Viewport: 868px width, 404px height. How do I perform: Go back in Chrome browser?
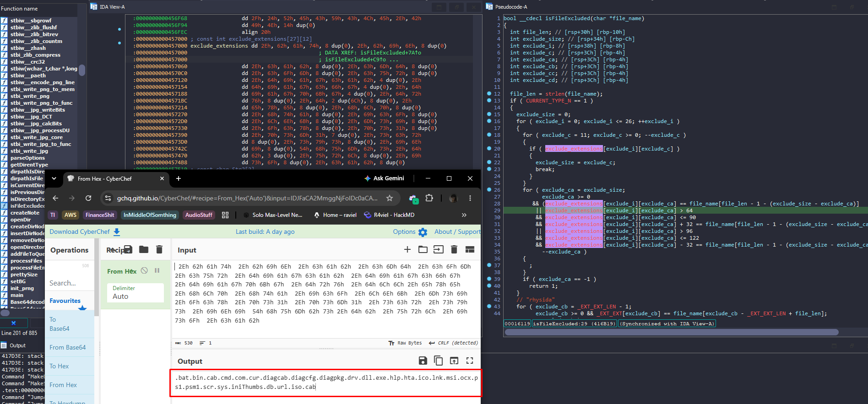(x=55, y=198)
